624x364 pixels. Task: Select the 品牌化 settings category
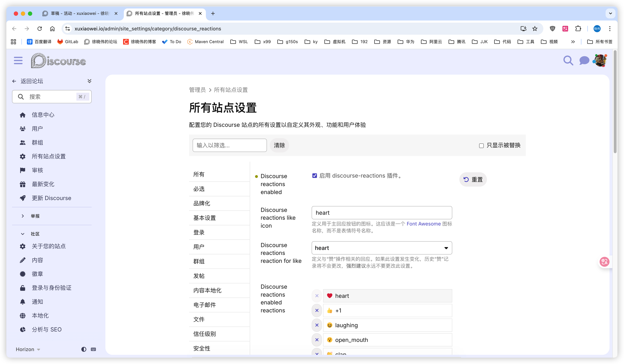[202, 203]
